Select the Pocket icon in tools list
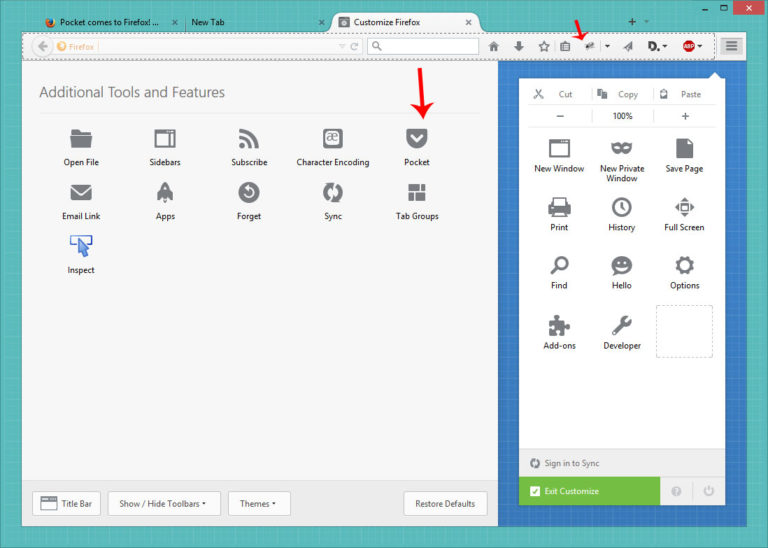The image size is (768, 548). point(417,139)
